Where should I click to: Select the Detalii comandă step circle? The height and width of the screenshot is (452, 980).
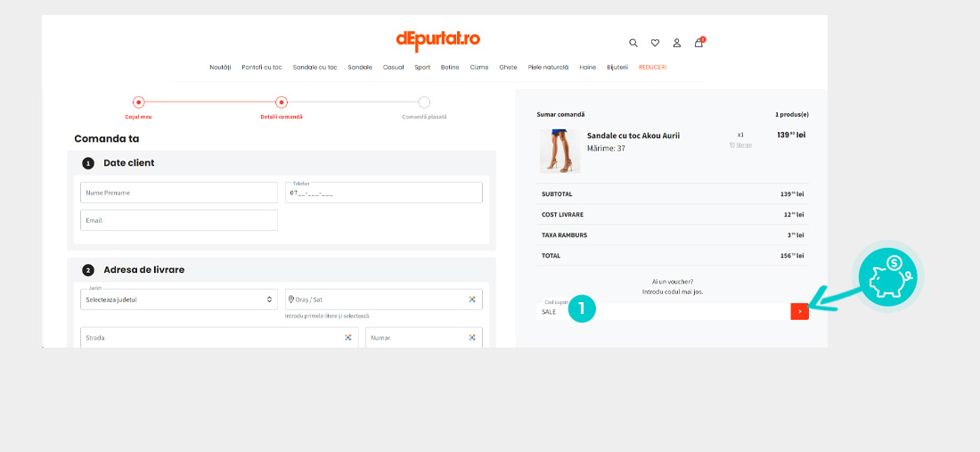[x=282, y=103]
